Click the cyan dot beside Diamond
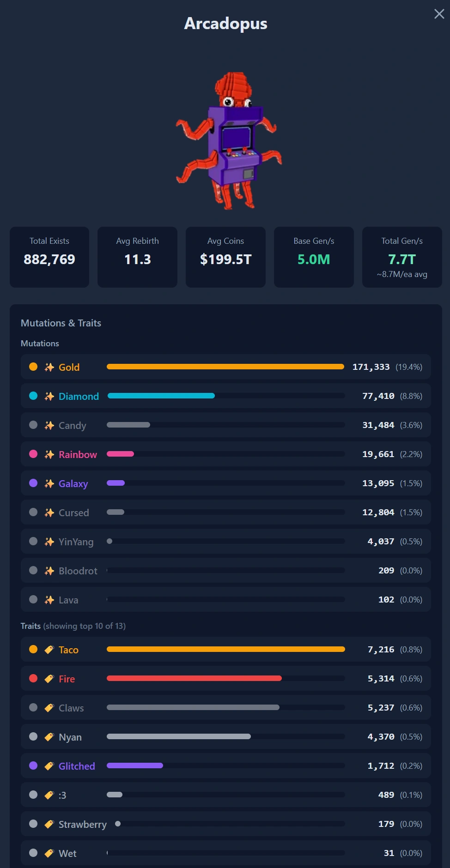This screenshot has height=868, width=450. 33,396
